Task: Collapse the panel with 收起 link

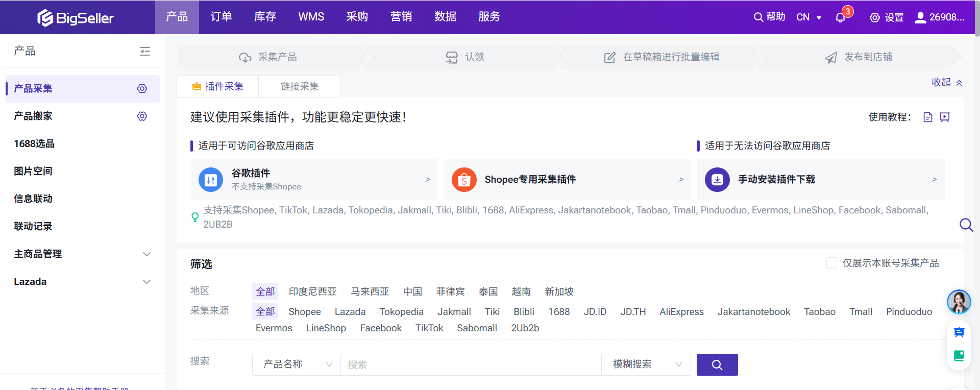Action: point(946,83)
